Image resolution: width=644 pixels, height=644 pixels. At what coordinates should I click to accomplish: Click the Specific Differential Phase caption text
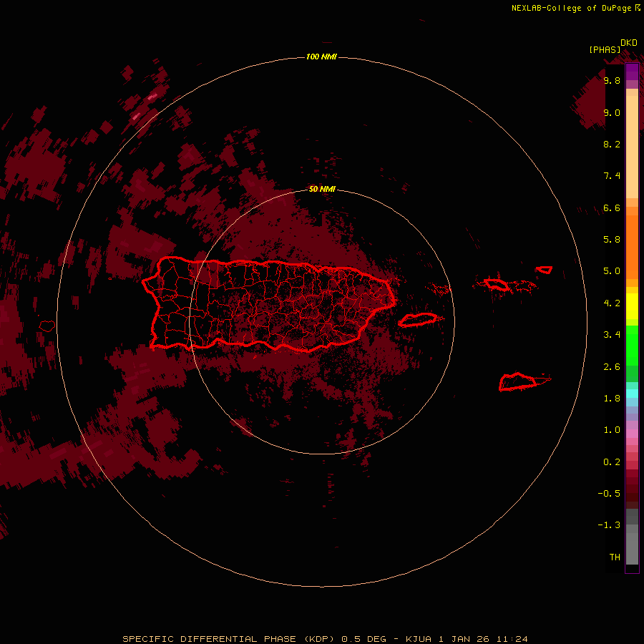(x=325, y=639)
